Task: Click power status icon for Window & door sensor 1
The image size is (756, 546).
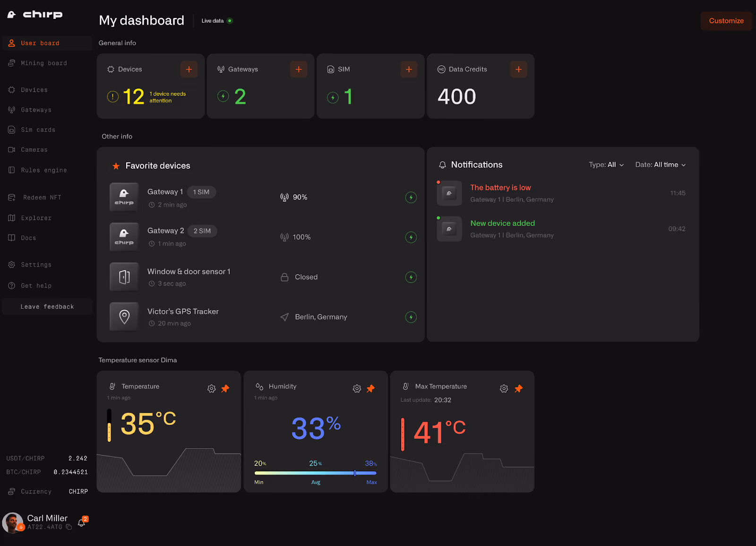Action: pos(411,277)
